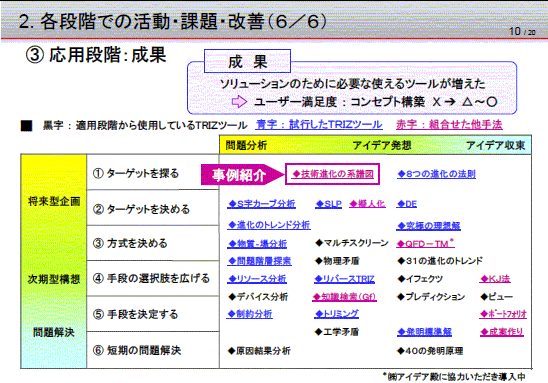Image resolution: width=548 pixels, height=383 pixels.
Task: Click the SLP link
Action: click(328, 204)
